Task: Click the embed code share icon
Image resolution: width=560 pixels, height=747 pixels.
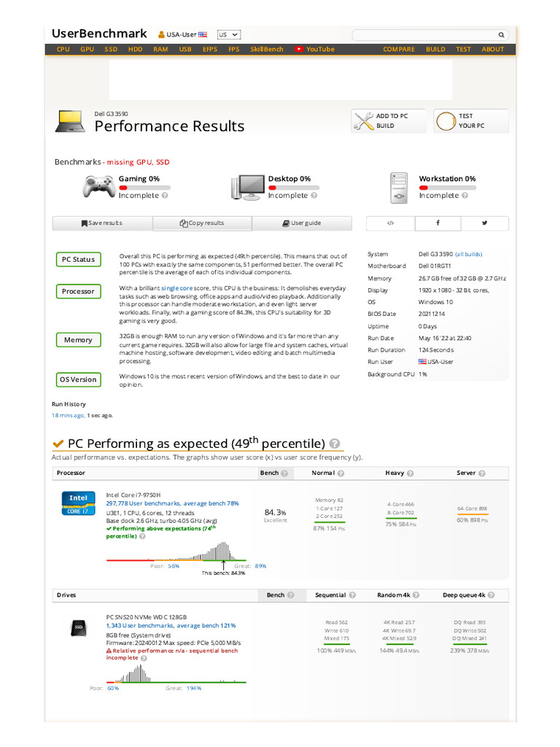Action: [391, 223]
